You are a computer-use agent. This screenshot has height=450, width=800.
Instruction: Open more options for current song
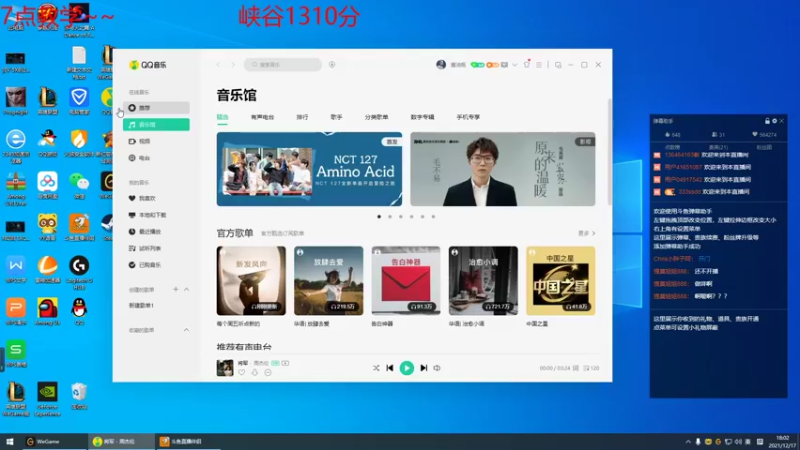(268, 372)
